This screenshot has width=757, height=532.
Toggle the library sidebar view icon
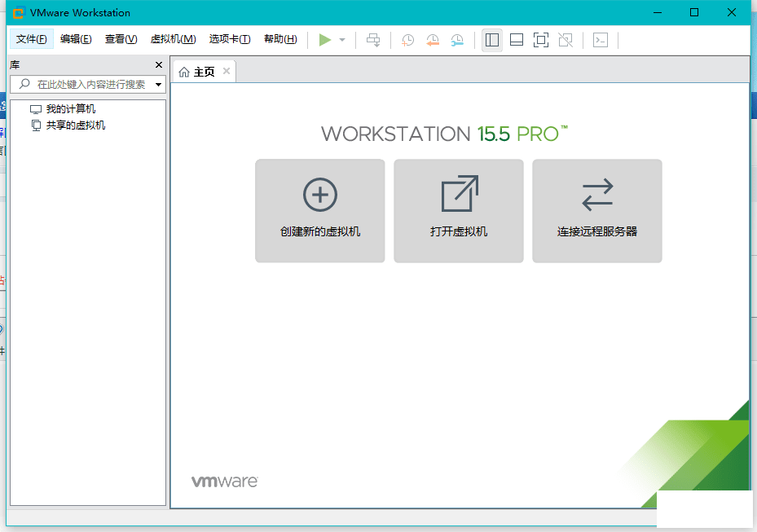click(492, 40)
